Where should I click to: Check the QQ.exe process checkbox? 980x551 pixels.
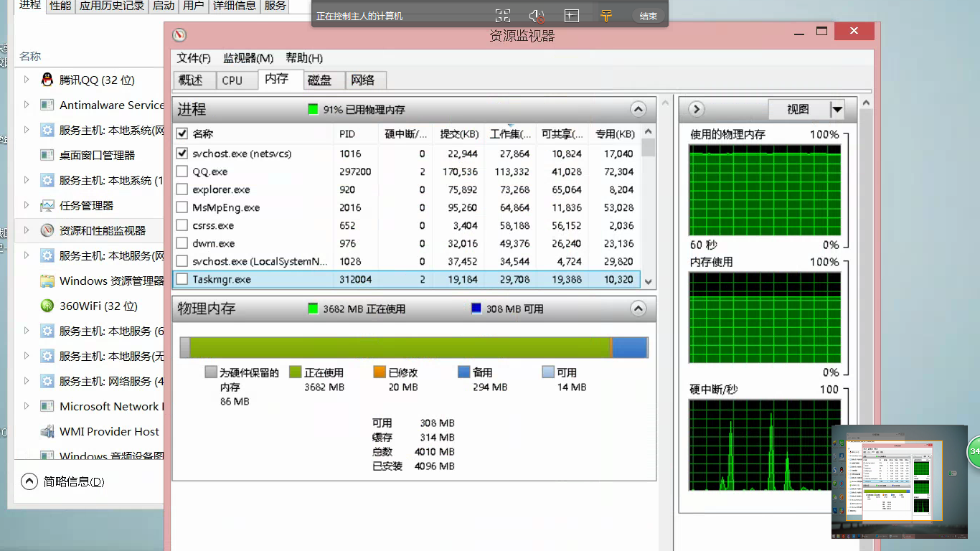click(182, 171)
